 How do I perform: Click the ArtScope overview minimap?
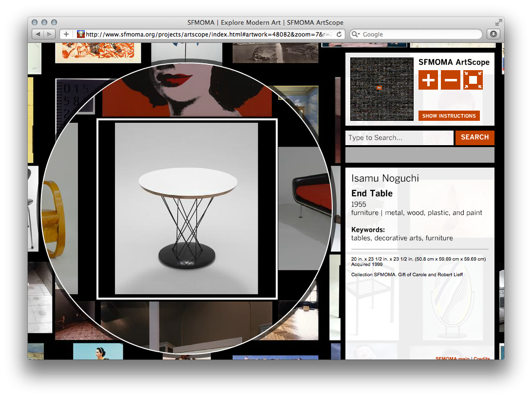[381, 89]
